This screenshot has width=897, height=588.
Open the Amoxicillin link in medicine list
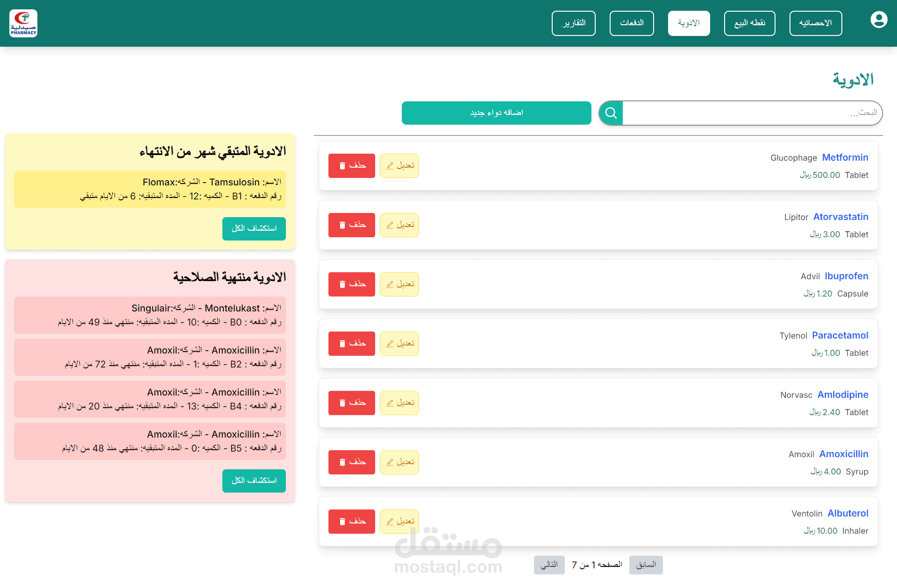pos(844,454)
